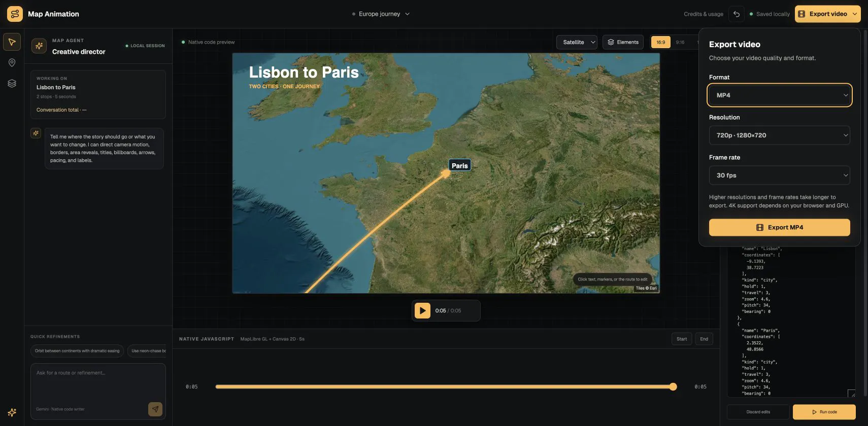Open the location pin tool in sidebar
This screenshot has width=868, height=426.
tap(12, 63)
